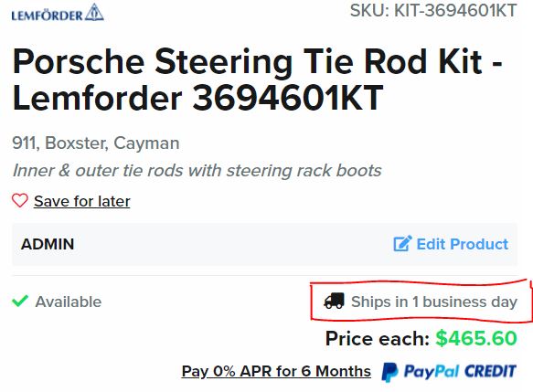Click the Lemforder brand logo
This screenshot has height=392, width=533.
(x=58, y=13)
